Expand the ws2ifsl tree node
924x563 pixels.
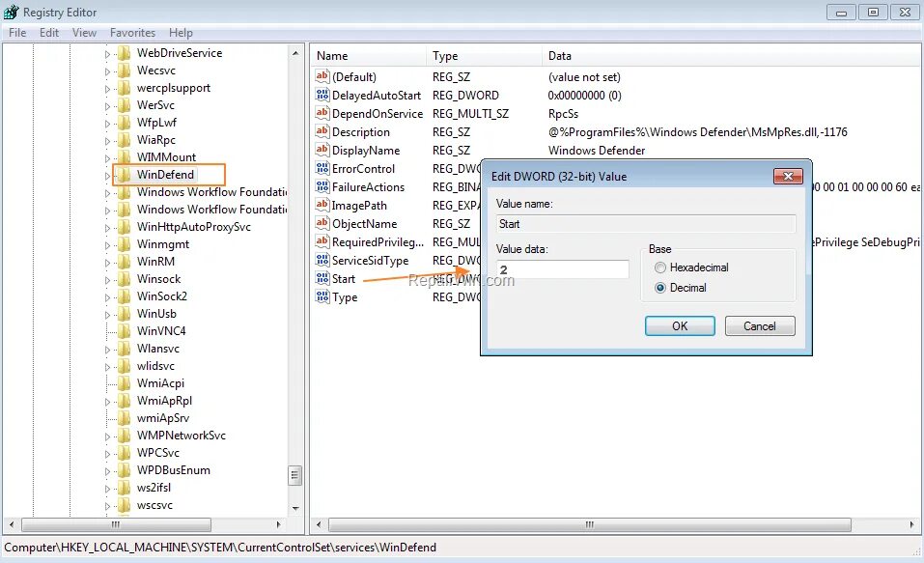pos(107,489)
